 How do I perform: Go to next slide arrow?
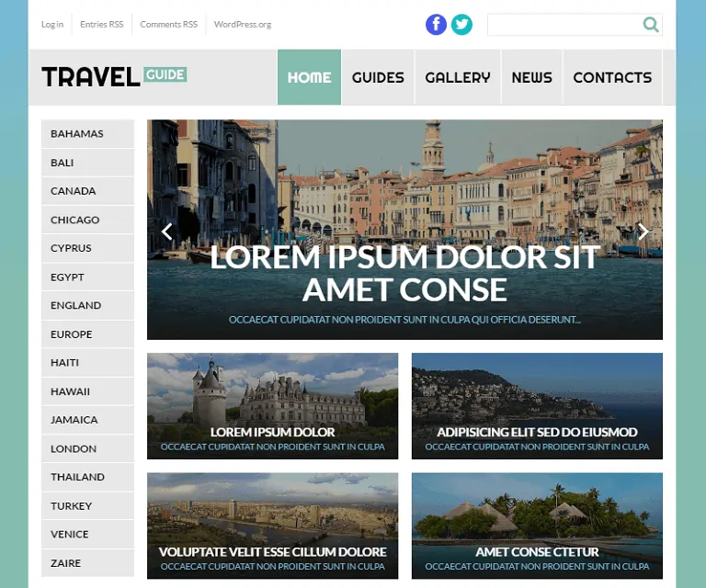coord(643,232)
